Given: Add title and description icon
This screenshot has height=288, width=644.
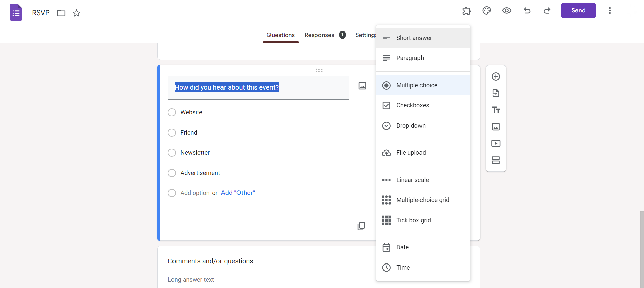Looking at the screenshot, I should coord(496,110).
